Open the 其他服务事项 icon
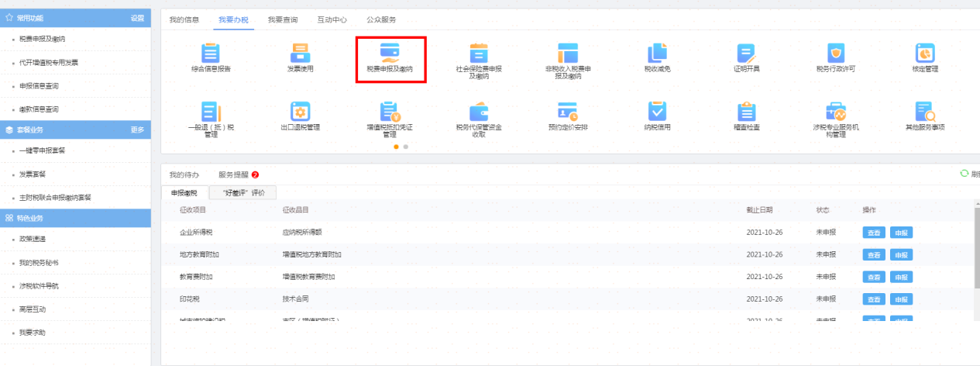Viewport: 980px width, 366px height. 925,111
